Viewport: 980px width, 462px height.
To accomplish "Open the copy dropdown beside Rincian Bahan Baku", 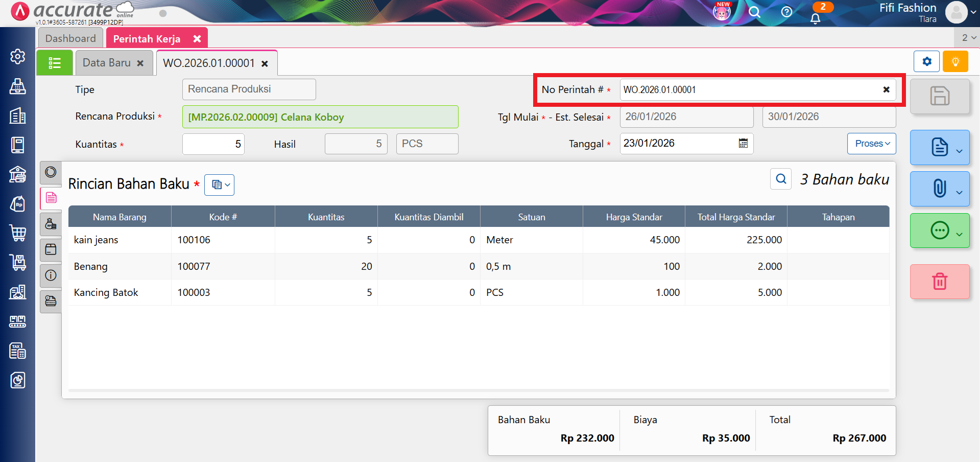I will click(x=220, y=185).
